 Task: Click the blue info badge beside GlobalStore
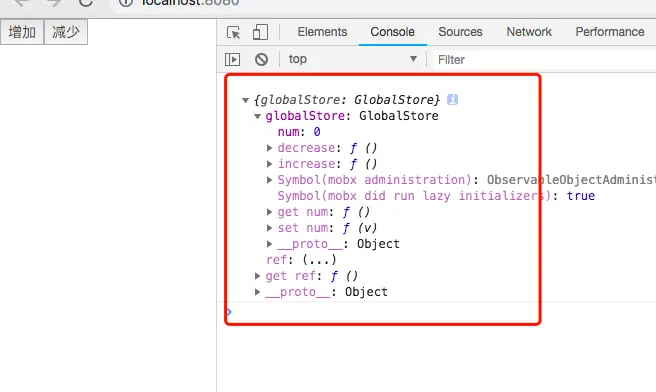[452, 100]
